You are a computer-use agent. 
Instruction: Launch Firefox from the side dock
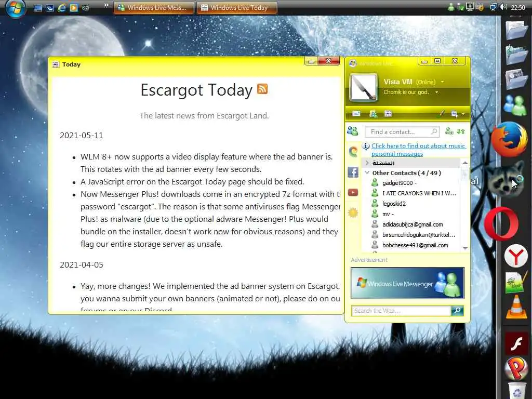tap(509, 139)
